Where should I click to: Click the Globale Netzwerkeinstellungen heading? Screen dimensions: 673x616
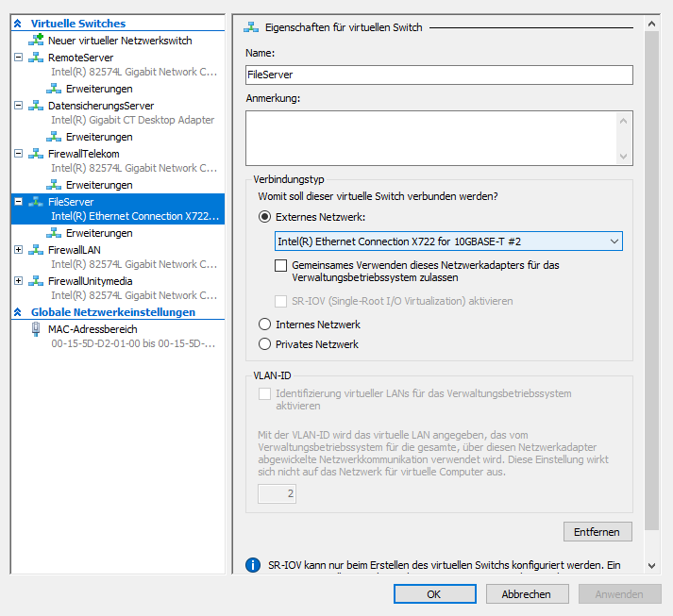tap(113, 312)
